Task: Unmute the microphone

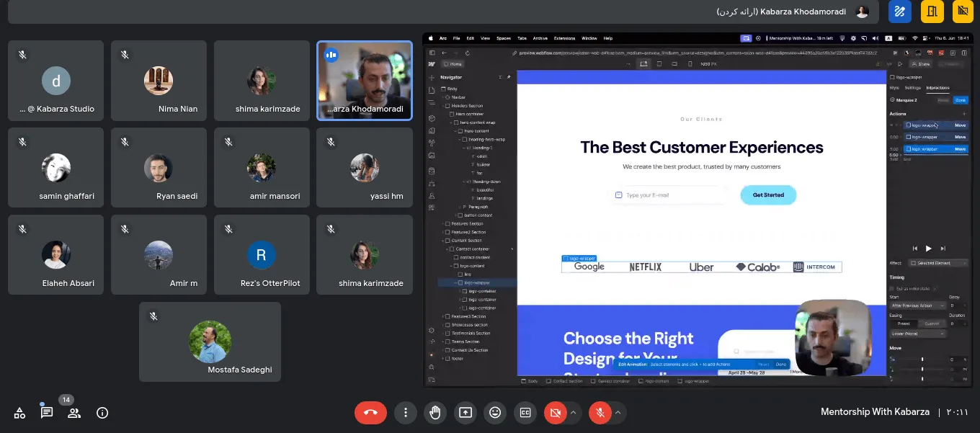Action: [x=600, y=413]
